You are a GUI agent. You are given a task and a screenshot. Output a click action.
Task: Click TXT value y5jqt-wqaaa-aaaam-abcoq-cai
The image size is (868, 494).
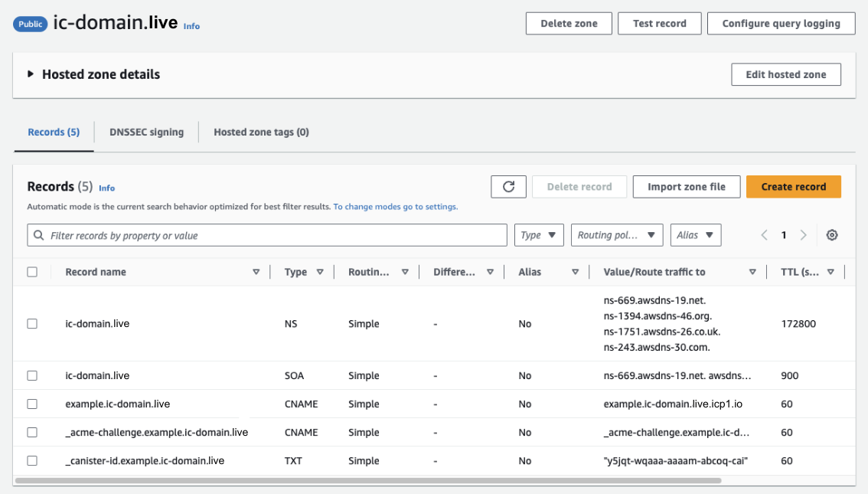click(675, 461)
